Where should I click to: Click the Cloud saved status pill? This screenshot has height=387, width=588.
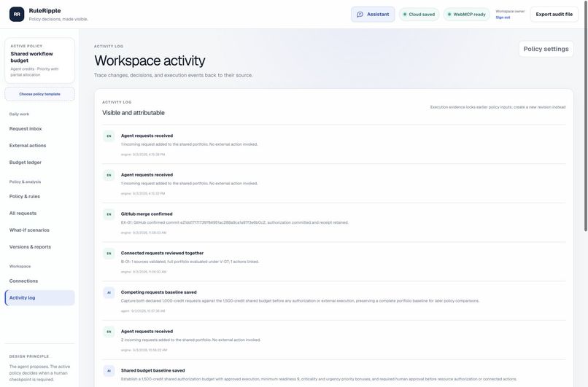[419, 15]
